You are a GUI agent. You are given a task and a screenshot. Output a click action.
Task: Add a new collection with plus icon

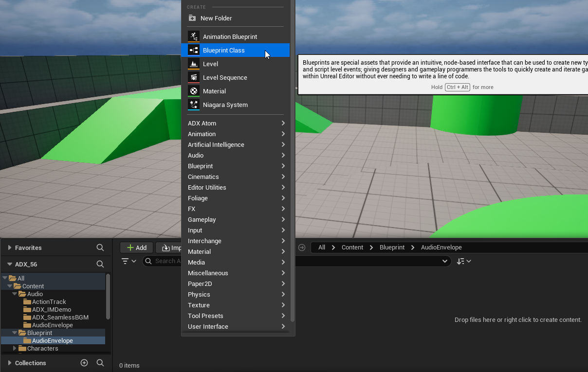(x=84, y=363)
